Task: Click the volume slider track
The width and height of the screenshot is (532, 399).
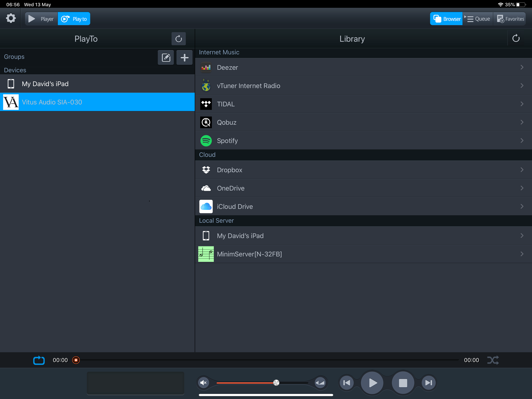Action: (x=245, y=383)
